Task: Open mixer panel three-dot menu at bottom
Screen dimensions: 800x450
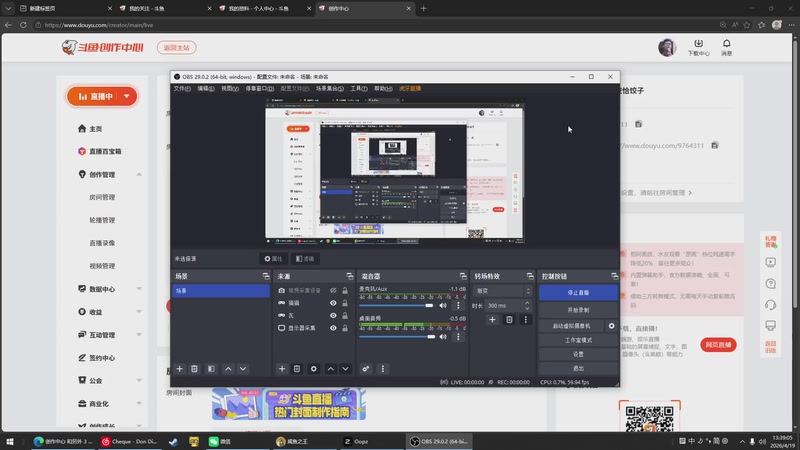Action: (x=383, y=369)
